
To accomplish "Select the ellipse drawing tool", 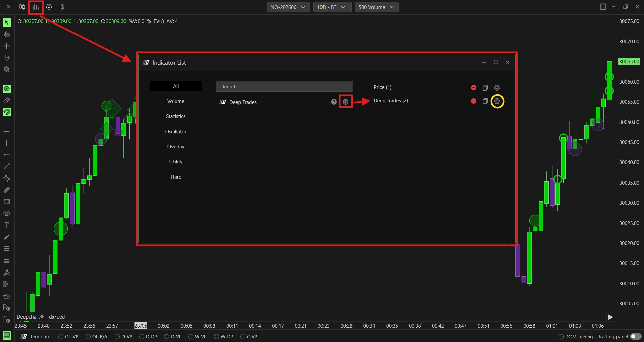I will point(7,213).
